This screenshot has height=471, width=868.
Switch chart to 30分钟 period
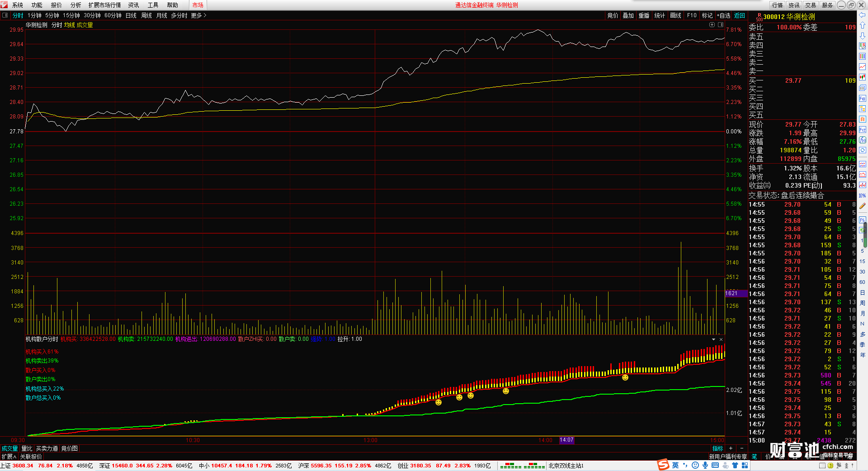click(92, 15)
